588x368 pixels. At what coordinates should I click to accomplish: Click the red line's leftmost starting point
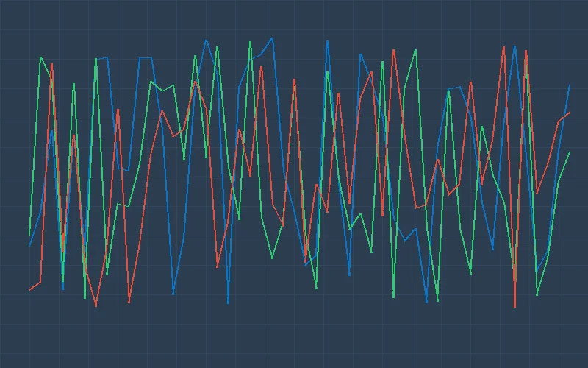(x=29, y=290)
